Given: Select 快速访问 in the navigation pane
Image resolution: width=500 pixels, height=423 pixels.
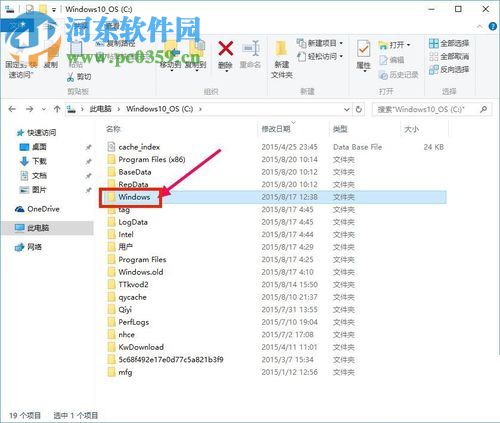Looking at the screenshot, I should [x=36, y=133].
